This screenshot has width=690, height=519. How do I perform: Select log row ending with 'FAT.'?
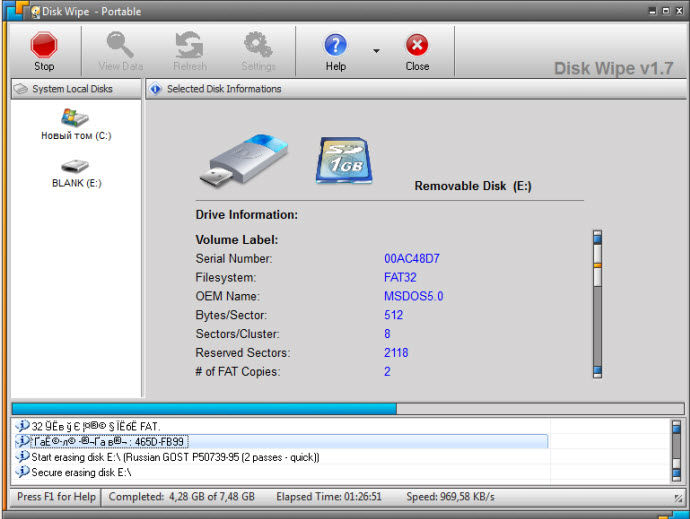coord(282,426)
